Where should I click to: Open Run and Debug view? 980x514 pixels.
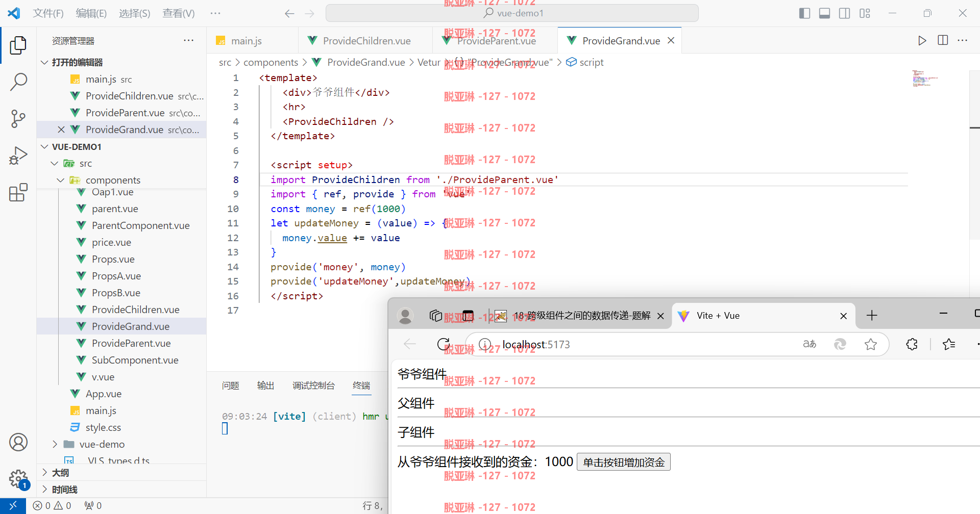coord(18,156)
